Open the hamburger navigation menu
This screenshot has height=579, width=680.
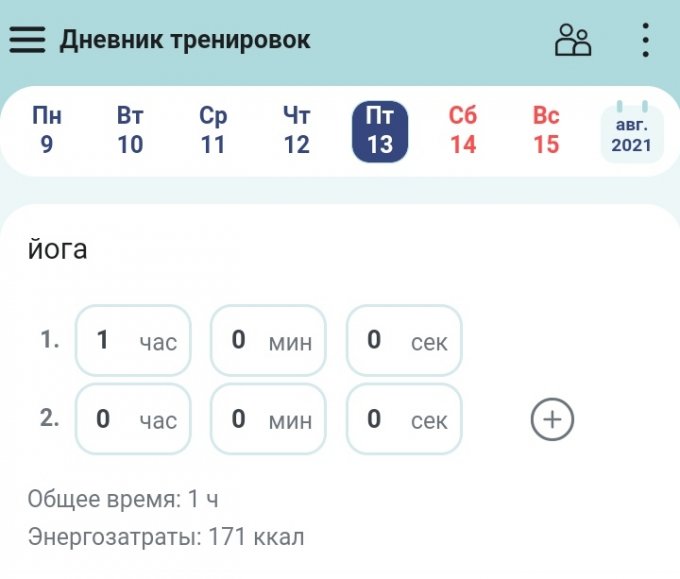point(28,39)
